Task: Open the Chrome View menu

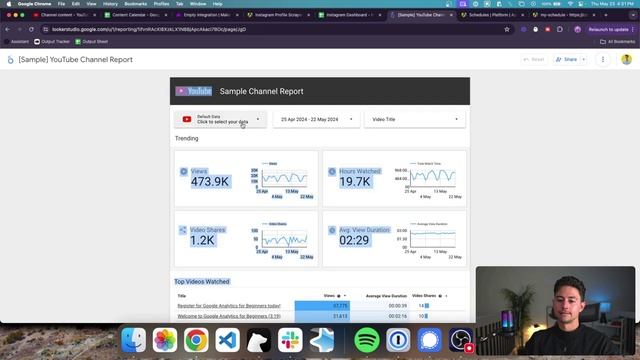Action: pos(91,4)
